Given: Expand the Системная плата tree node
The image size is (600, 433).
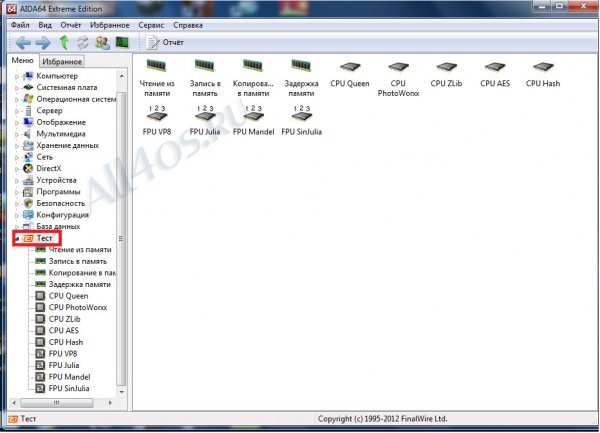Looking at the screenshot, I should (17, 88).
